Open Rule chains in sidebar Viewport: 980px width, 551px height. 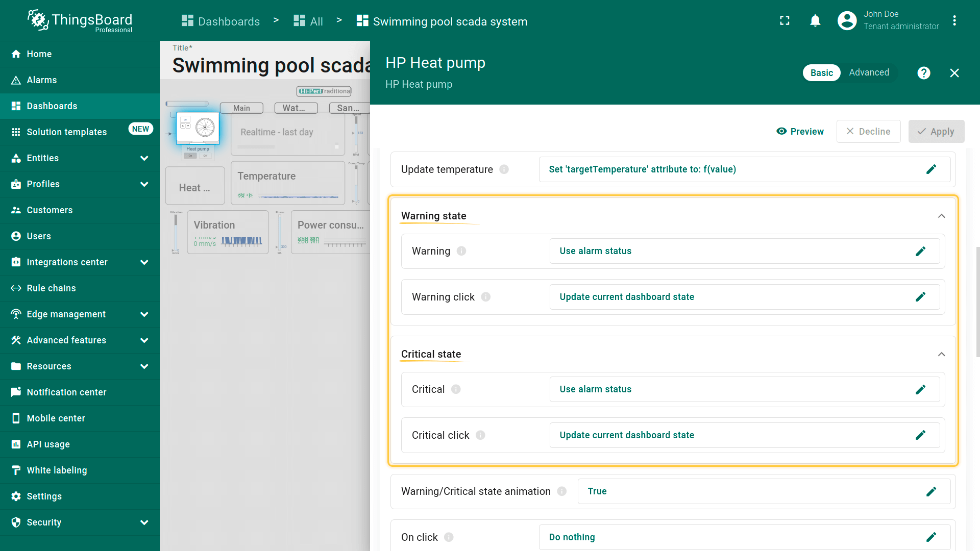point(51,288)
